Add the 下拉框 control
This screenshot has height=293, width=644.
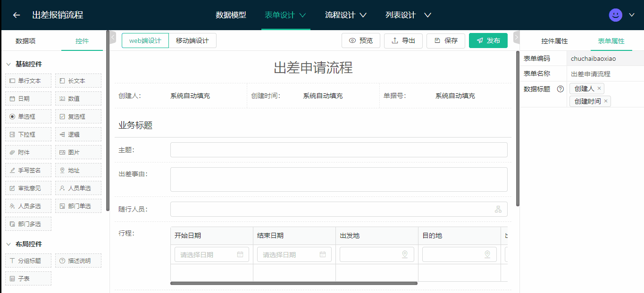tap(28, 134)
